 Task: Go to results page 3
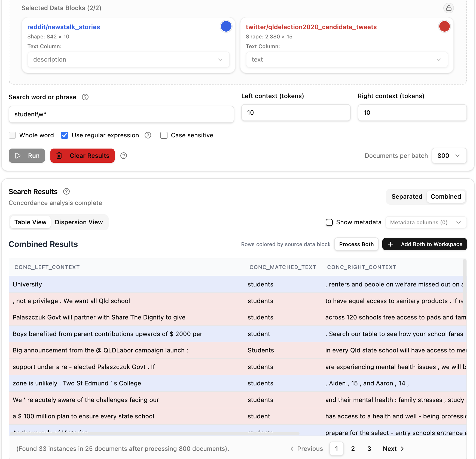369,449
